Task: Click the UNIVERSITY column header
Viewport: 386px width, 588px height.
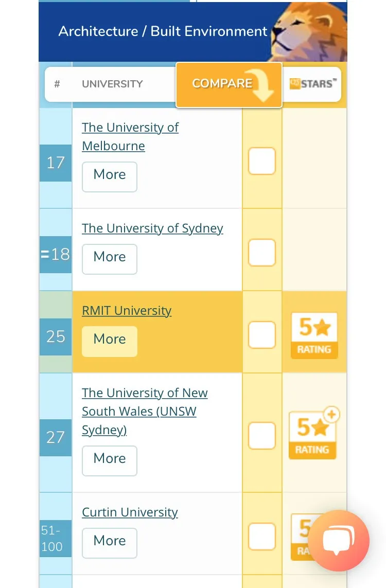Action: tap(112, 84)
